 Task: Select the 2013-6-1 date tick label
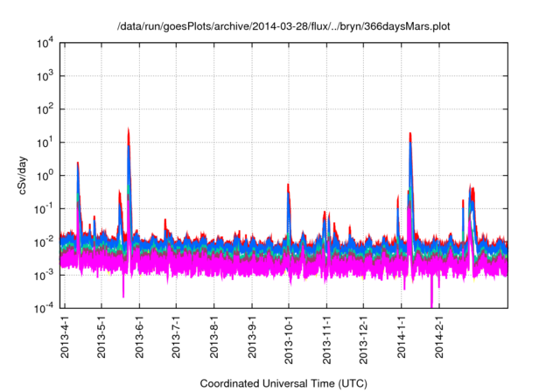point(140,336)
